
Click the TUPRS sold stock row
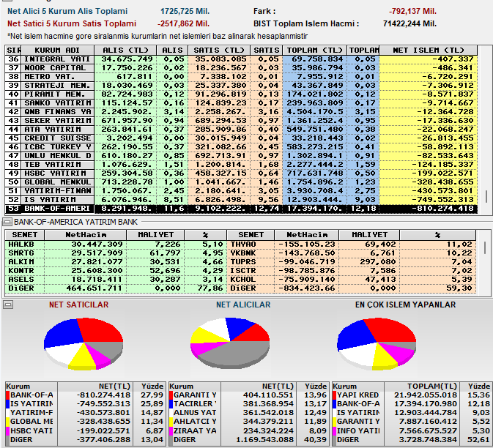coord(351,262)
